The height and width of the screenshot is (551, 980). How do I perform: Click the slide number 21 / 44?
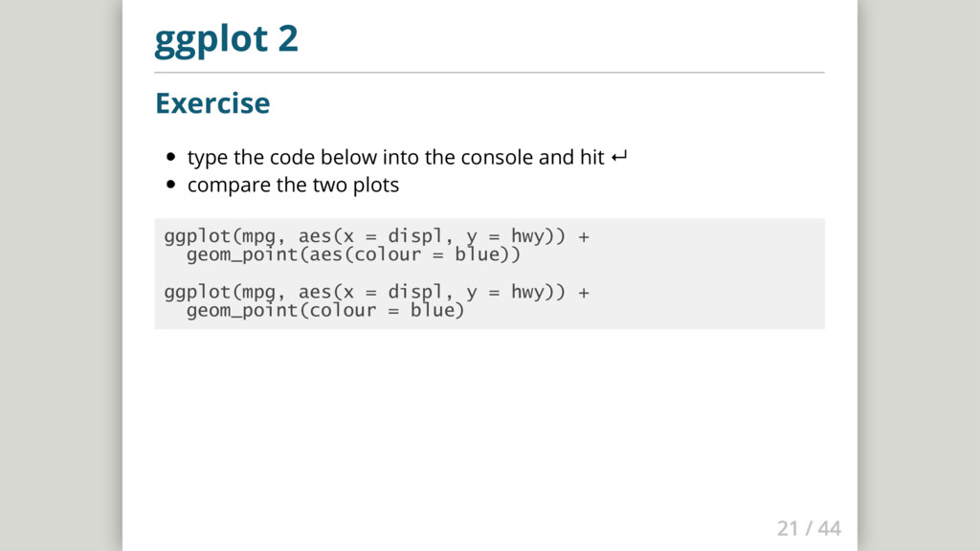809,528
